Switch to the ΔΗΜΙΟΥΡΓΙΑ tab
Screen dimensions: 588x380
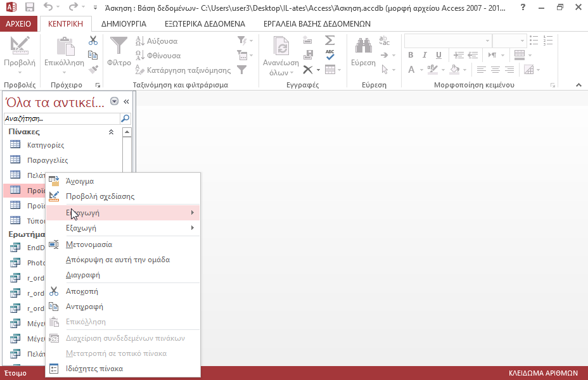(124, 24)
